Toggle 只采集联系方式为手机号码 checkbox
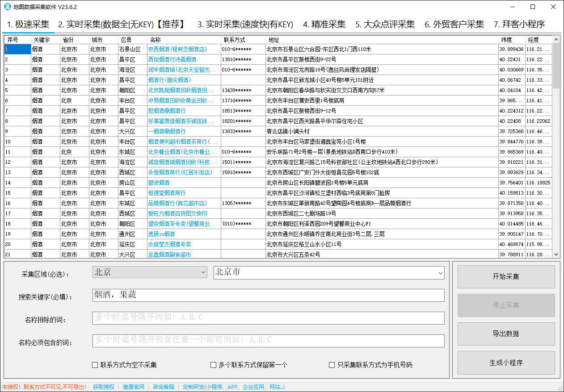 click(x=332, y=365)
